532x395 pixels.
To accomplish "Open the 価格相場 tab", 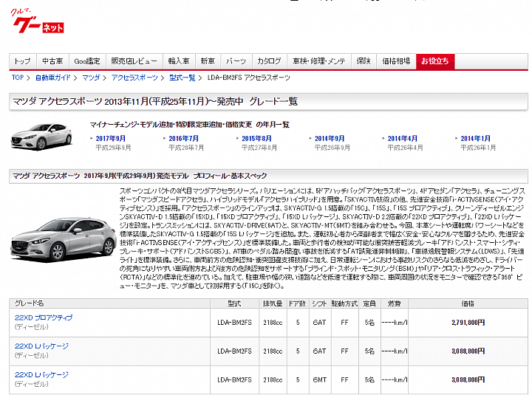I will click(x=396, y=61).
